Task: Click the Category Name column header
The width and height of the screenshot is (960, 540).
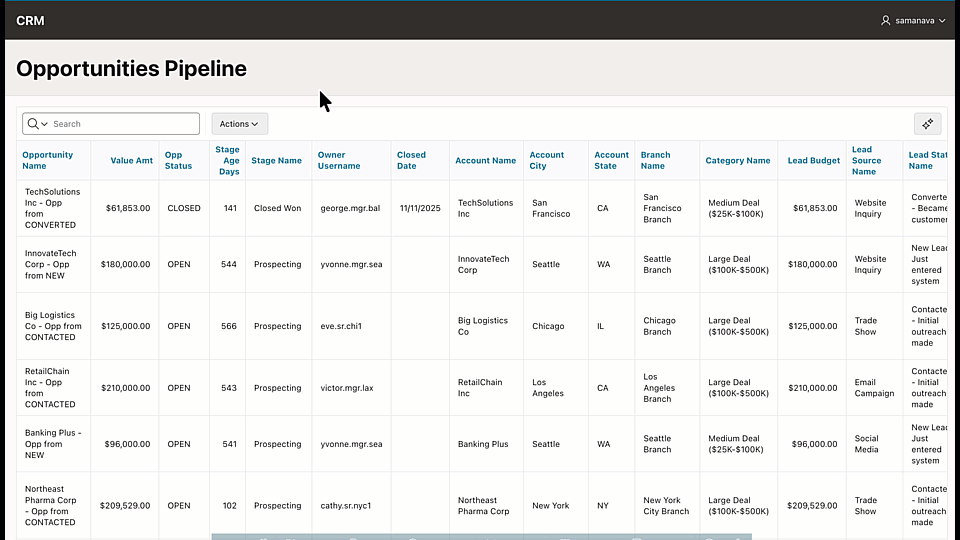Action: point(738,160)
